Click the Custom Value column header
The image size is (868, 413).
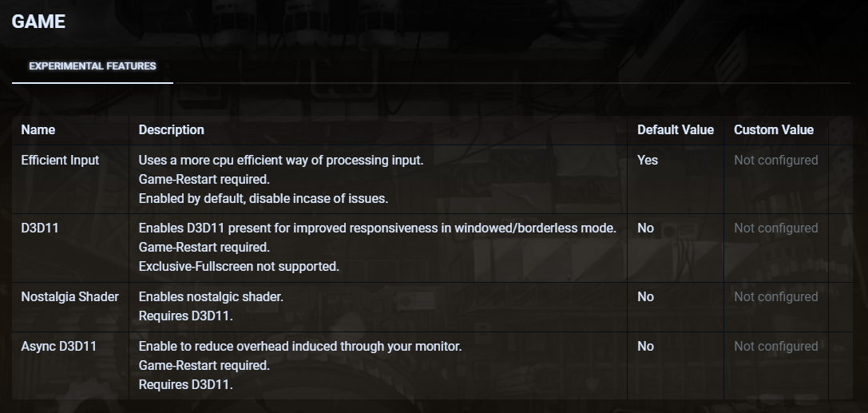[x=773, y=129]
